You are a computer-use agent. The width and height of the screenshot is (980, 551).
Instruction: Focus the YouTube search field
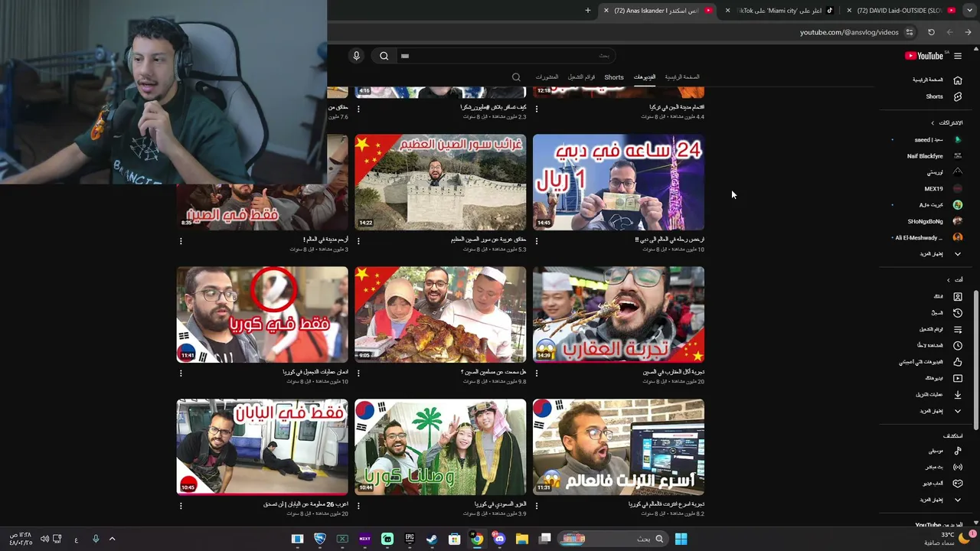coord(505,56)
